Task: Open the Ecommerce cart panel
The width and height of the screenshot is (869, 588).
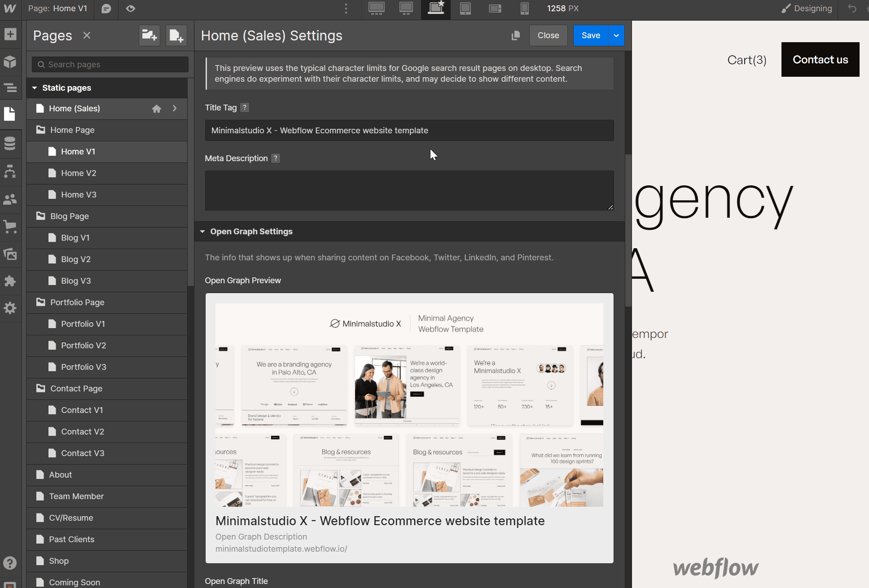Action: (x=10, y=227)
